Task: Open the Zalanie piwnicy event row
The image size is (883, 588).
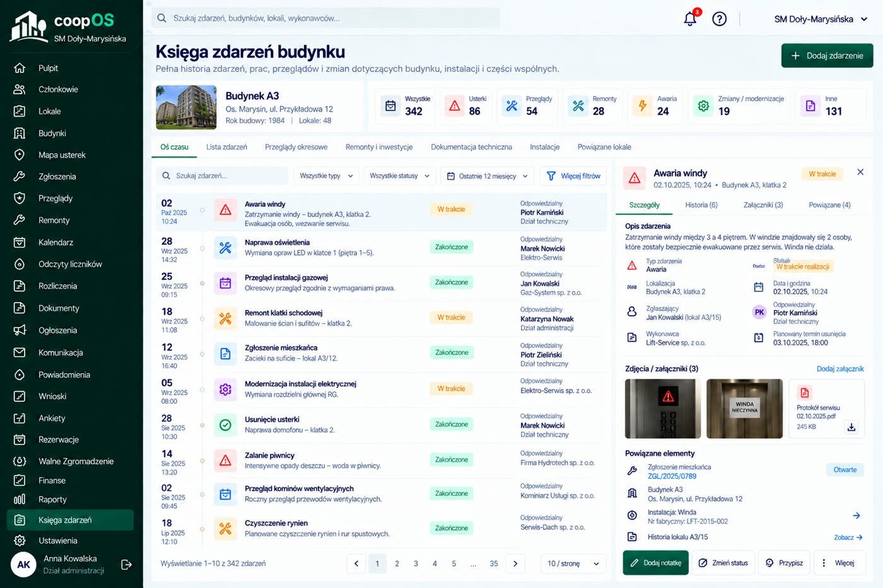Action: pos(381,460)
